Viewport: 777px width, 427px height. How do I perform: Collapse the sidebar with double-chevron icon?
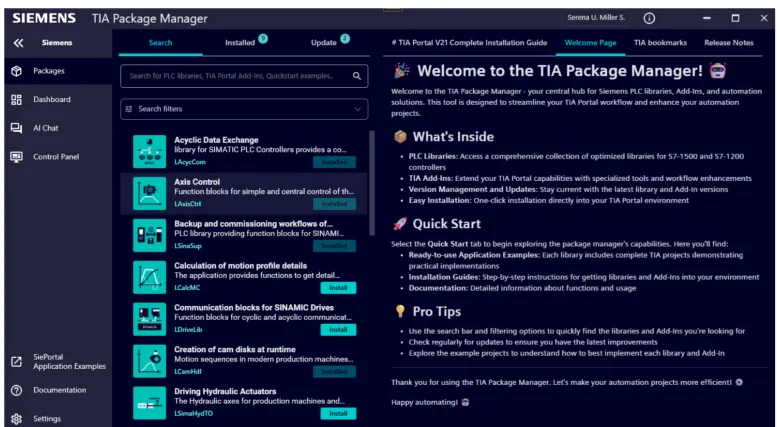pyautogui.click(x=18, y=43)
